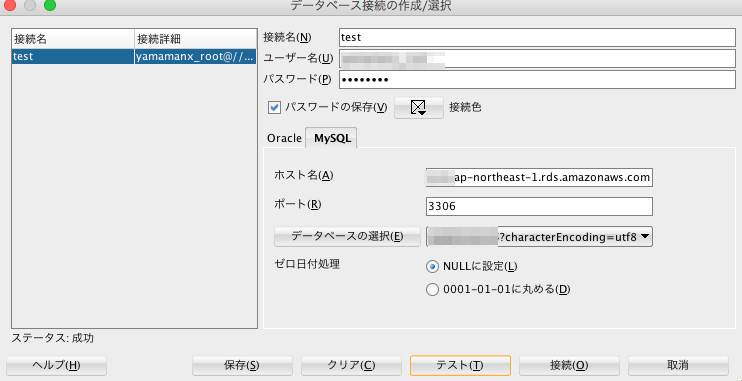The image size is (742, 381).
Task: Open the connection color picker button
Action: [x=418, y=108]
